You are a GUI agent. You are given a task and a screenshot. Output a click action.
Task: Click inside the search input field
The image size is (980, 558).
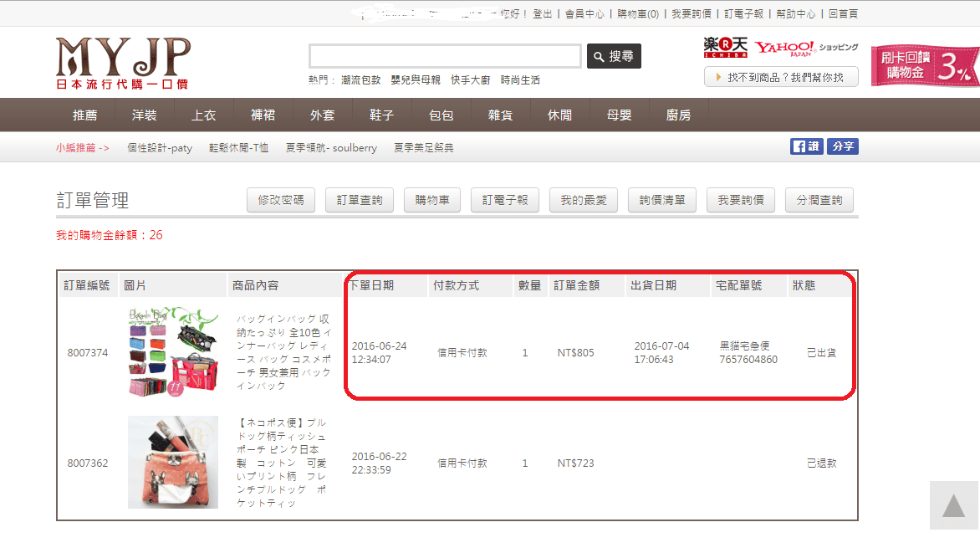(445, 56)
